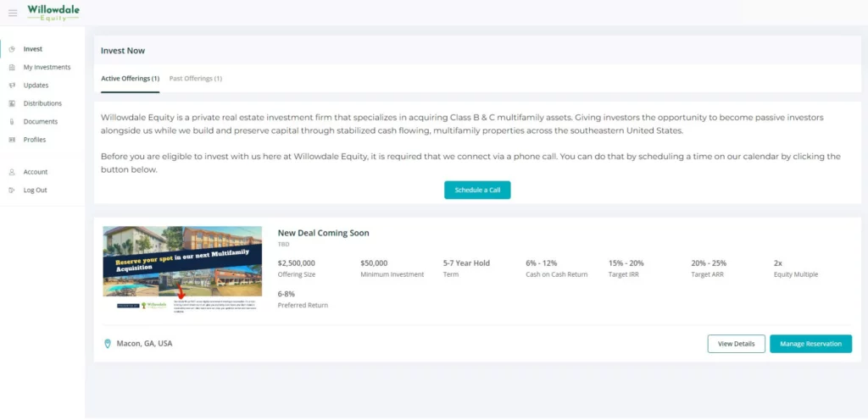Open the New Deal Coming Soon title

pos(323,233)
